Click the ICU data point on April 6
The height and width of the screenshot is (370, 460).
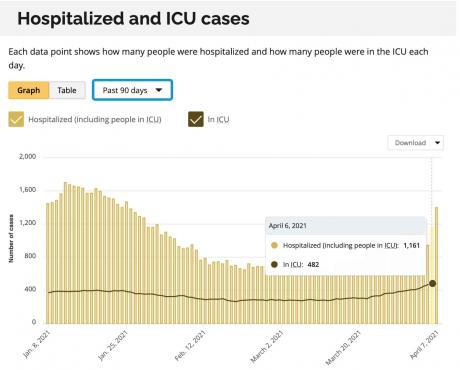[x=432, y=283]
